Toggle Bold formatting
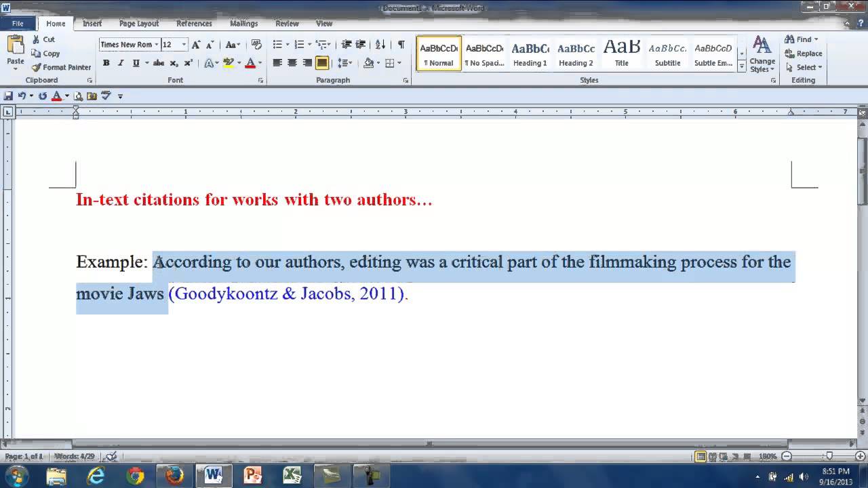Screen dimensions: 868x488 pyautogui.click(x=106, y=63)
